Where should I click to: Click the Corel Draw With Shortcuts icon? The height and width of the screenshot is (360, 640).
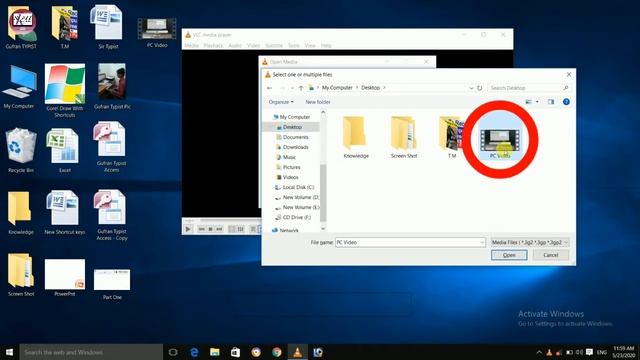point(64,91)
